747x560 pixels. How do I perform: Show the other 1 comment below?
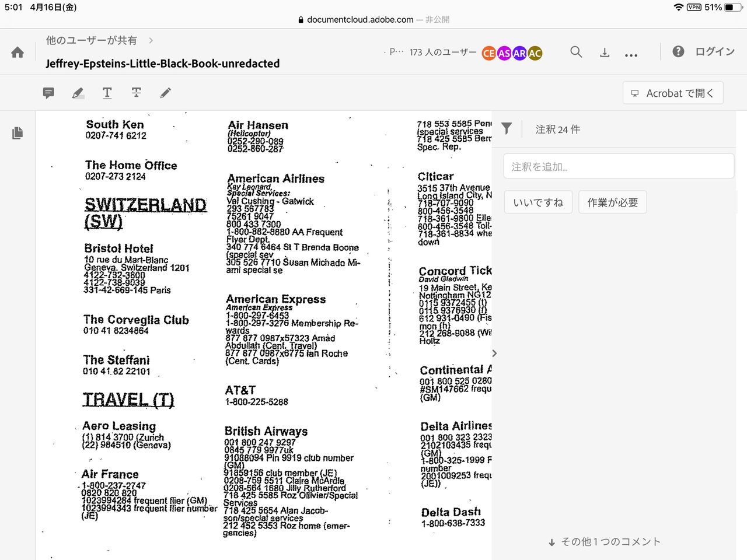[x=605, y=542]
